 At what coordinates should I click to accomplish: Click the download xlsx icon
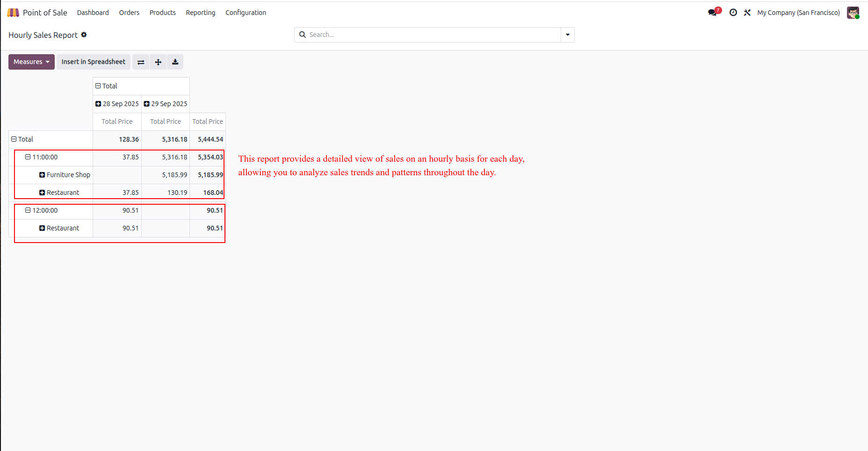[x=175, y=62]
